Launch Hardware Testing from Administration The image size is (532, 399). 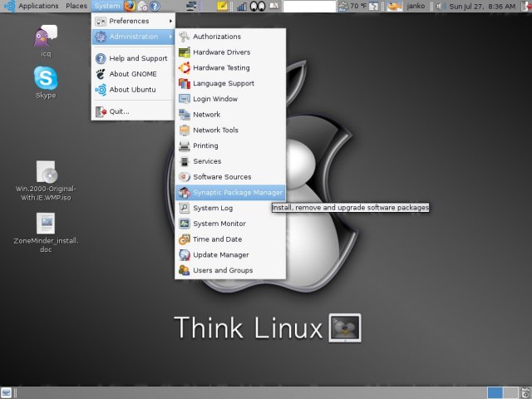230,67
